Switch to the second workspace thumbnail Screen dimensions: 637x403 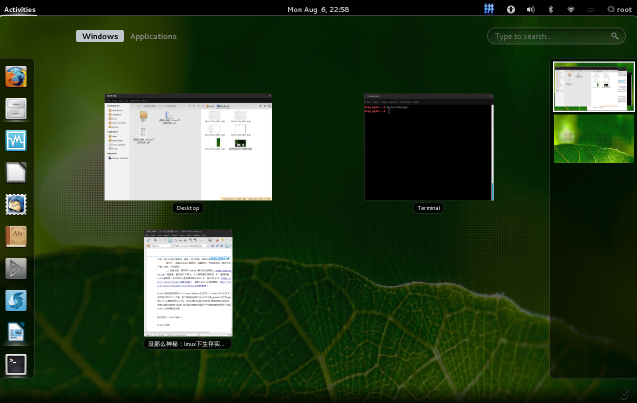coord(593,138)
